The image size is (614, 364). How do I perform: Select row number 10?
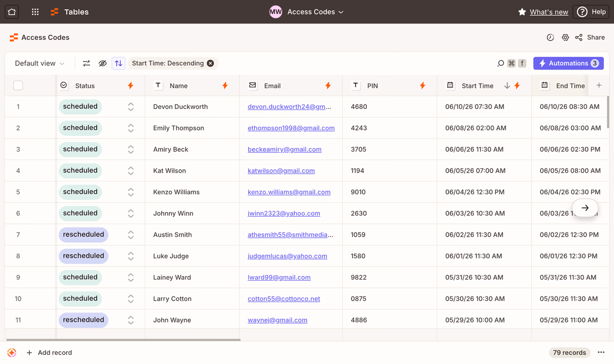coord(18,299)
